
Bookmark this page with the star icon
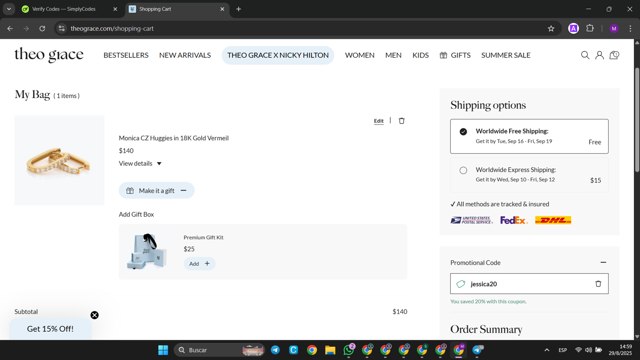[551, 29]
